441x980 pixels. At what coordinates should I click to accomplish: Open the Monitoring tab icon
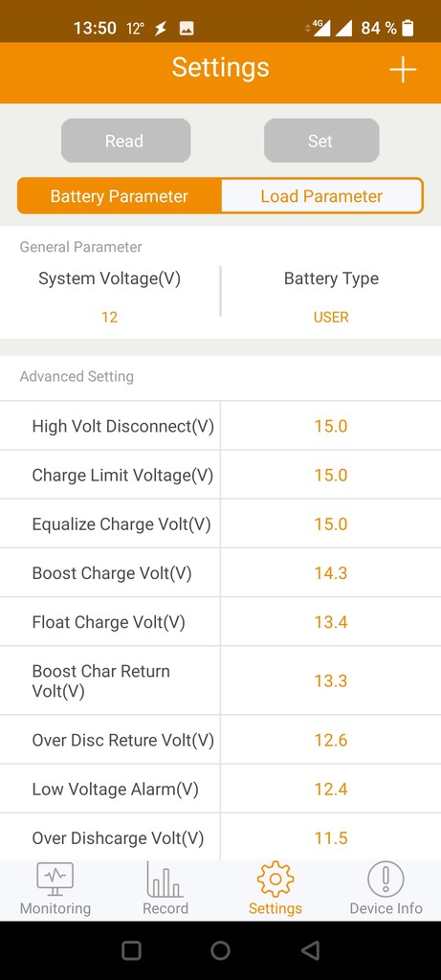(55, 879)
